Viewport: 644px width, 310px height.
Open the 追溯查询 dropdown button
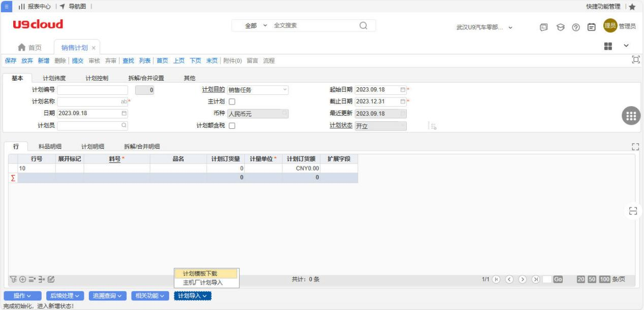[108, 296]
